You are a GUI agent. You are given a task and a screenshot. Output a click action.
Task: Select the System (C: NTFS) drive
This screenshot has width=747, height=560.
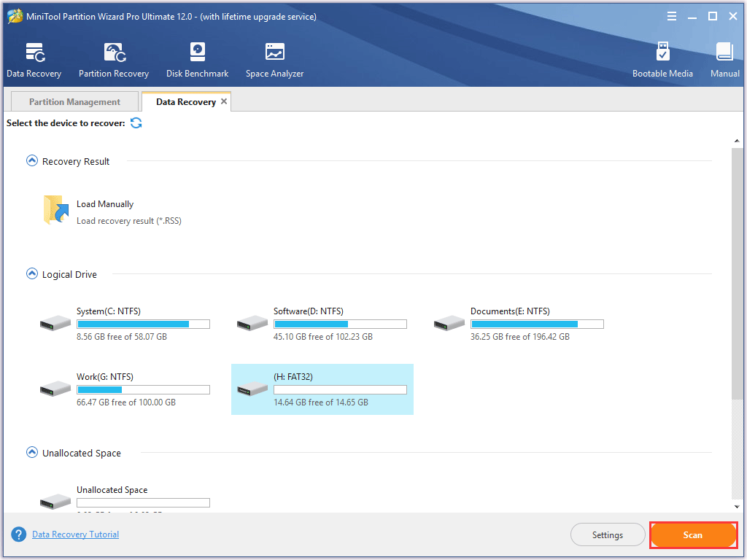coord(124,323)
